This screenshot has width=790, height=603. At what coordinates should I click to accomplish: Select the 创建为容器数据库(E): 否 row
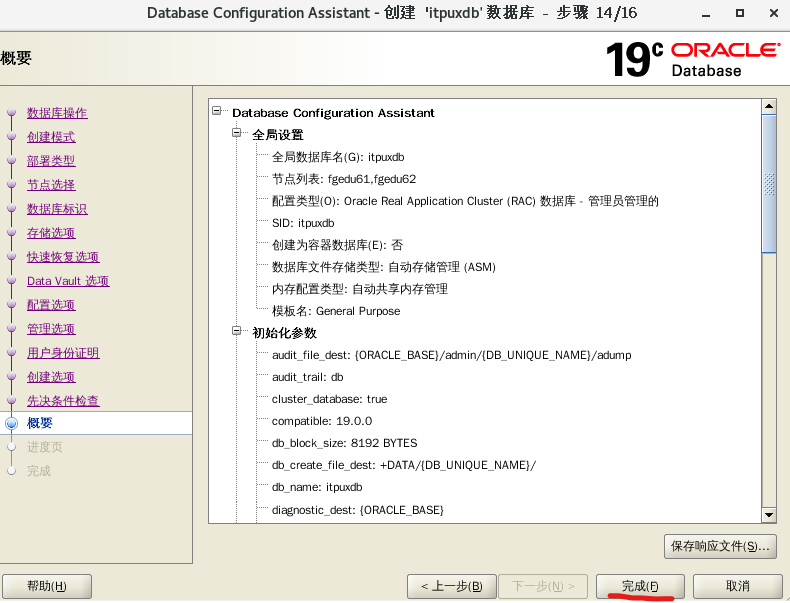coord(338,245)
